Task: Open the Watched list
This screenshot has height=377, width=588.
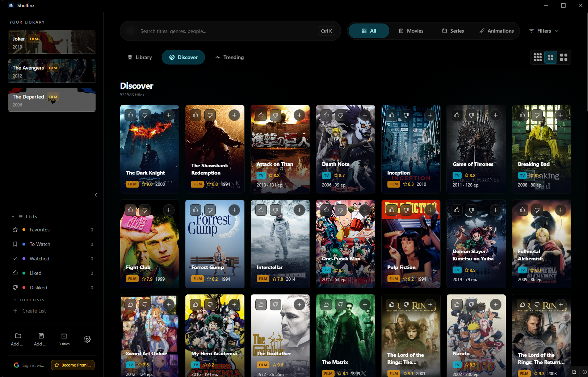Action: (x=53, y=259)
